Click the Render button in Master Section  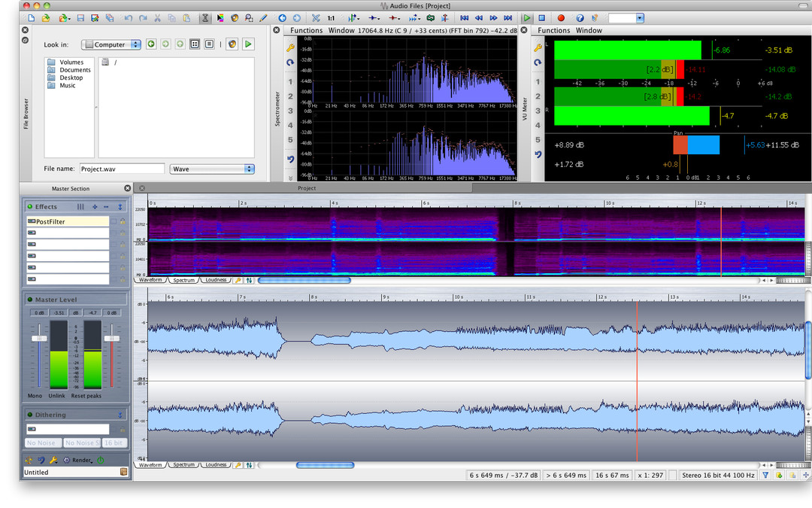81,460
